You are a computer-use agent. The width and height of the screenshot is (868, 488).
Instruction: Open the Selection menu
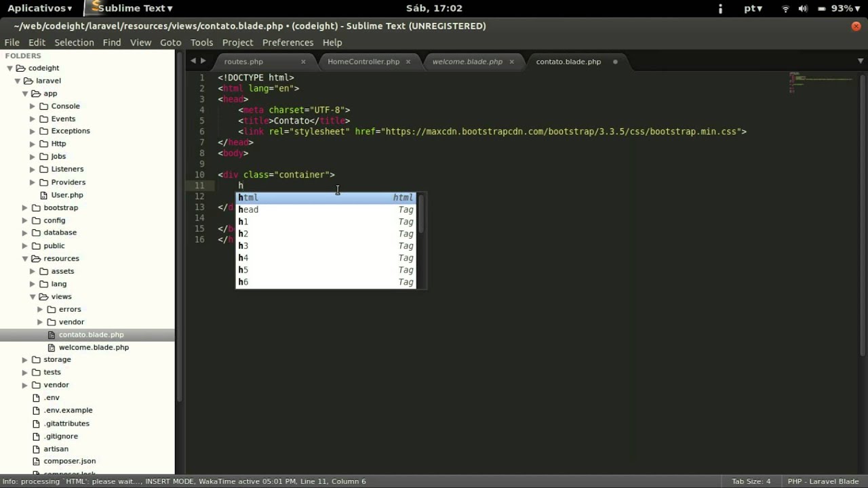tap(74, 42)
